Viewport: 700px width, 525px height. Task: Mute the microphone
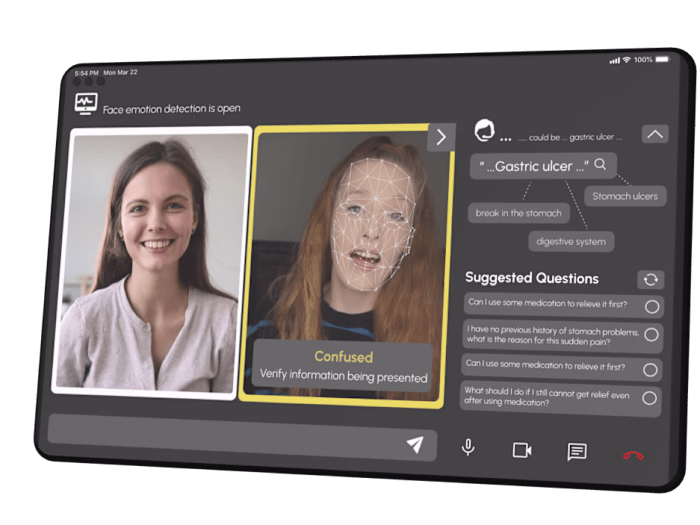point(468,447)
